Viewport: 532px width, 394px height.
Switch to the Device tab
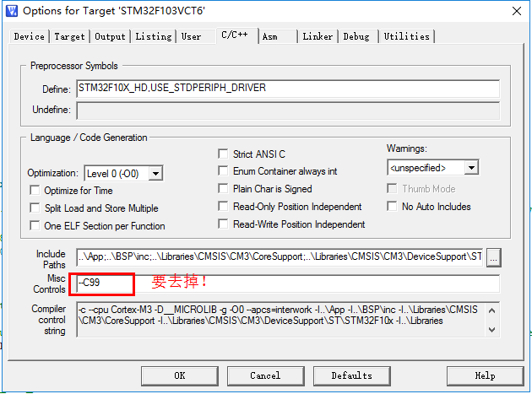(30, 36)
